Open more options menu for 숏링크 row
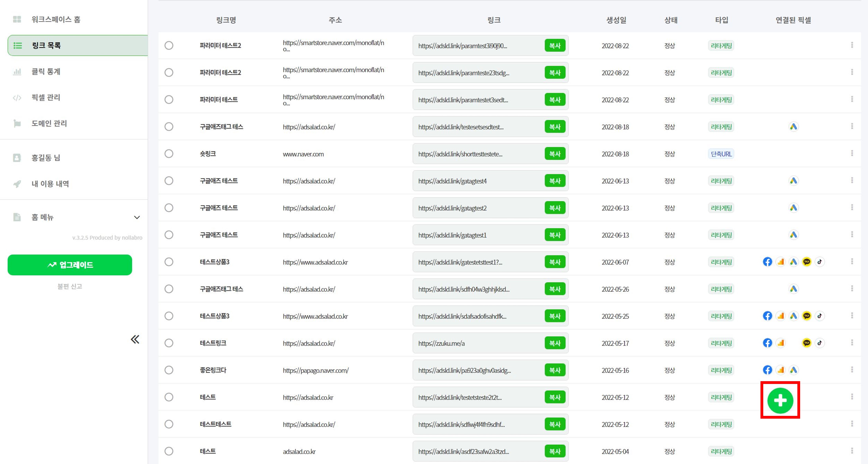This screenshot has width=868, height=464. pos(852,153)
